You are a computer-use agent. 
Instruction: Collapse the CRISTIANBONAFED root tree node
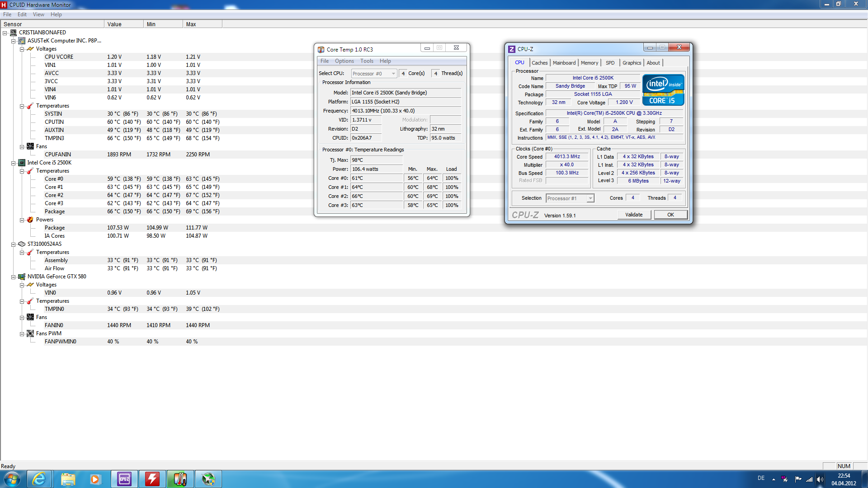(x=5, y=33)
